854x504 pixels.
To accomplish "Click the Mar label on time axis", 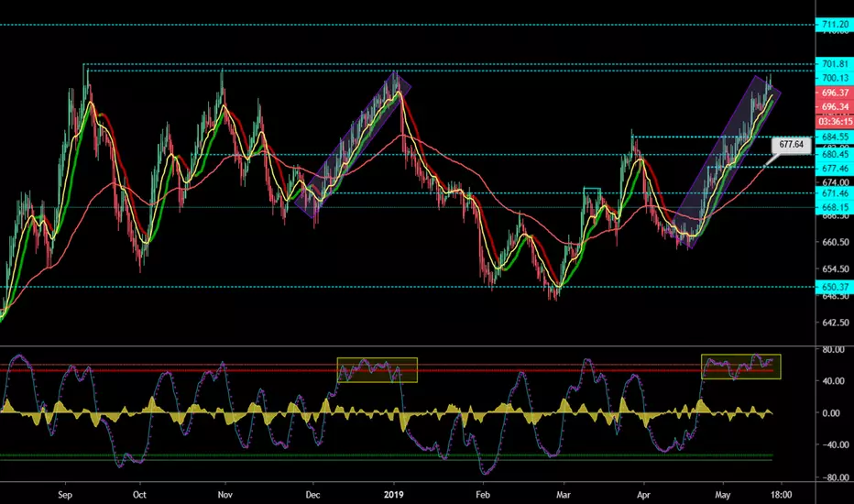I will coord(564,495).
